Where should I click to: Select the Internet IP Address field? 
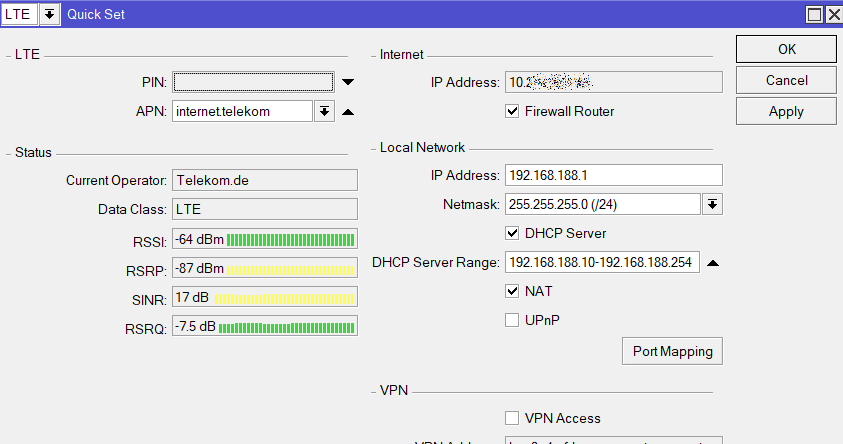[613, 82]
